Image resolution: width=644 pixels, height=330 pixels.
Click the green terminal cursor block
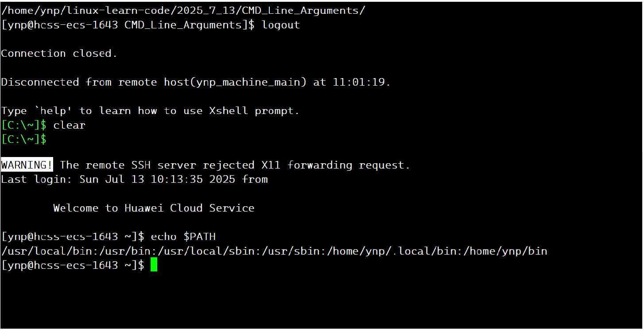tap(154, 265)
